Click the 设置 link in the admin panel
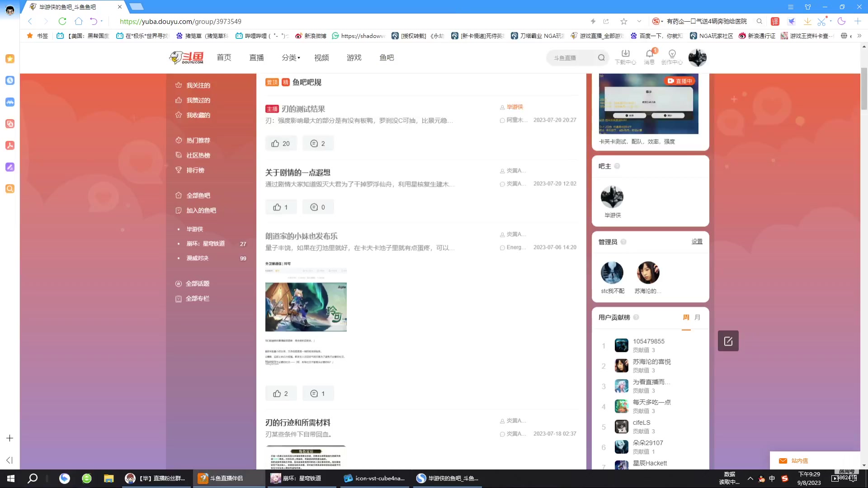 coord(697,241)
